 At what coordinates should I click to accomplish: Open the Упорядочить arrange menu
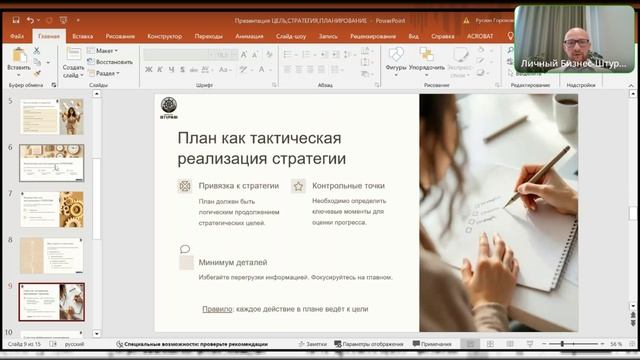[x=427, y=61]
